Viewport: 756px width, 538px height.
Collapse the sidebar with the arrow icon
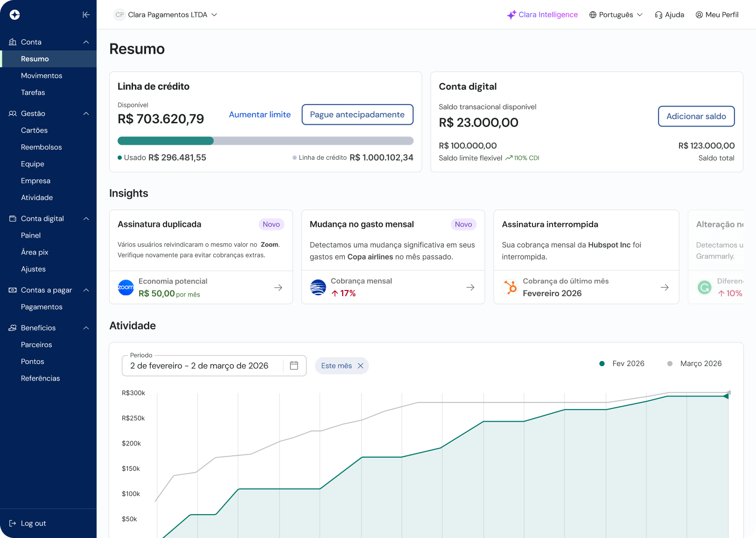(86, 14)
